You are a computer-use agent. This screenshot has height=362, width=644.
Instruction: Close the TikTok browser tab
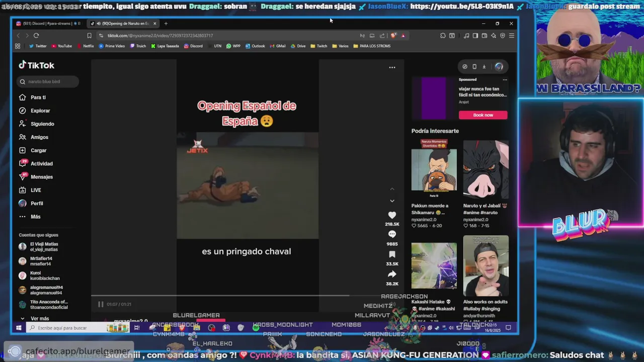click(x=154, y=23)
